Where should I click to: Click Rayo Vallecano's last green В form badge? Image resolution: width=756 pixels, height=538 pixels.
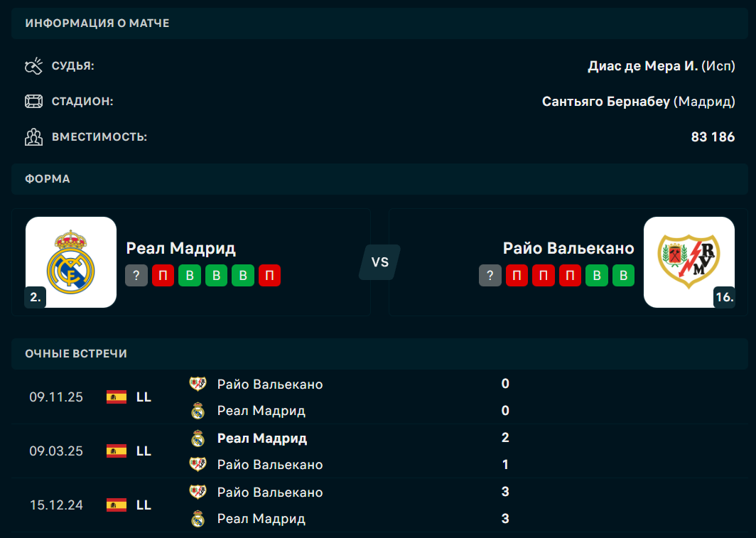click(624, 276)
